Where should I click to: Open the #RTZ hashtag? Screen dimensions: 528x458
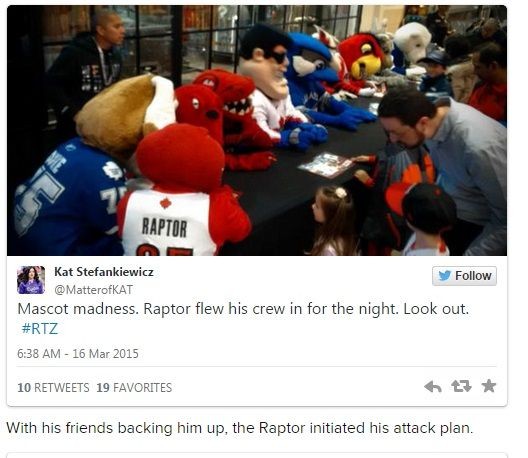40,328
